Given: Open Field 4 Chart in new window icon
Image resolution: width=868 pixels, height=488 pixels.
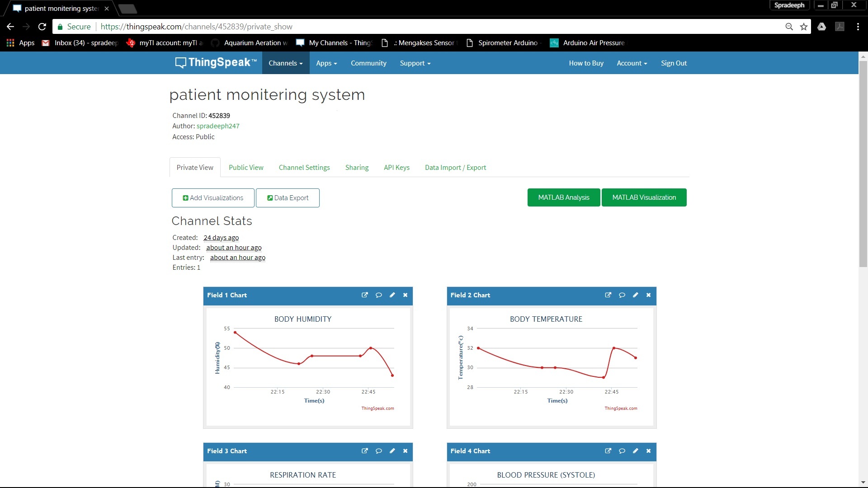Looking at the screenshot, I should (x=608, y=451).
